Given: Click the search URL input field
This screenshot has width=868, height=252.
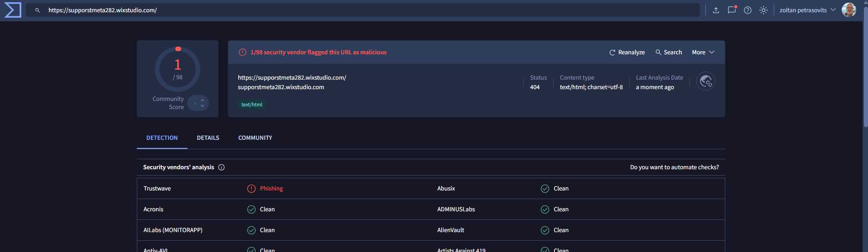Looking at the screenshot, I should coord(362,10).
